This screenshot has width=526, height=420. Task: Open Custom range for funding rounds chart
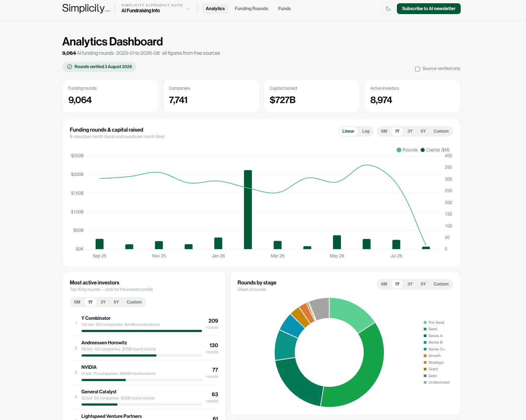pyautogui.click(x=441, y=131)
